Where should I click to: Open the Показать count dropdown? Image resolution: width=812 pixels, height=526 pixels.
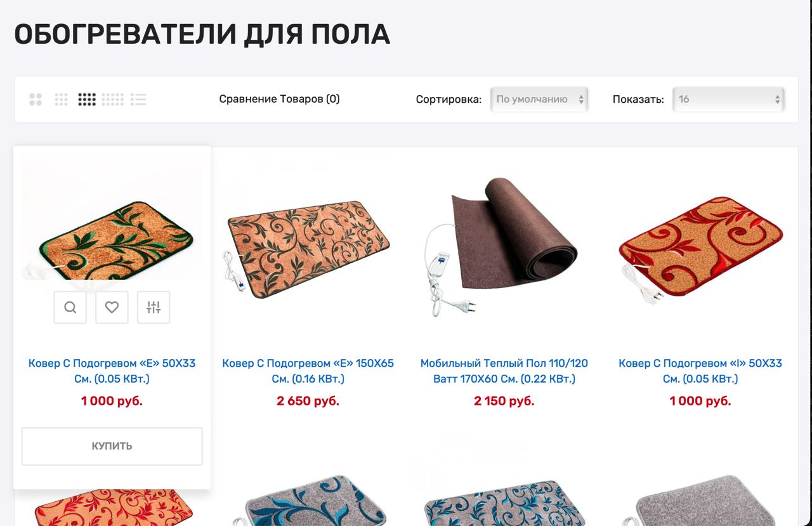(728, 100)
